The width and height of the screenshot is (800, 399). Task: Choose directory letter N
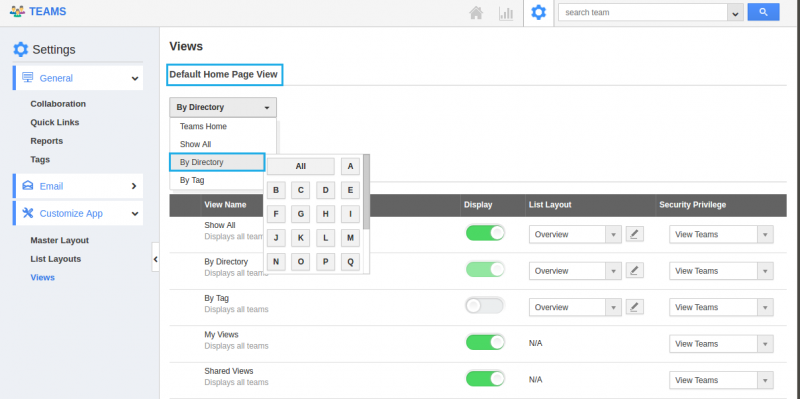[x=276, y=262]
